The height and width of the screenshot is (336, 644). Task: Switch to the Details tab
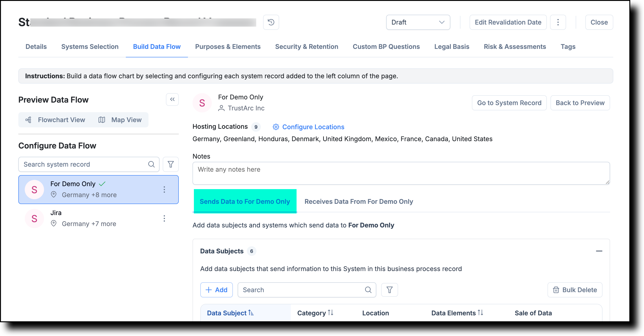pyautogui.click(x=36, y=47)
